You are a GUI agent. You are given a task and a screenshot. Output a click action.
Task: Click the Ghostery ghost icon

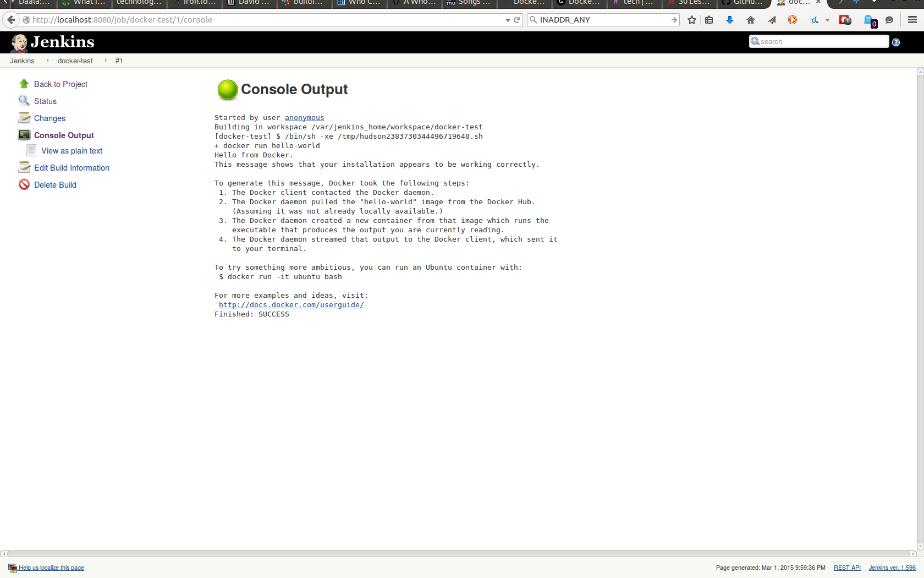click(x=870, y=21)
